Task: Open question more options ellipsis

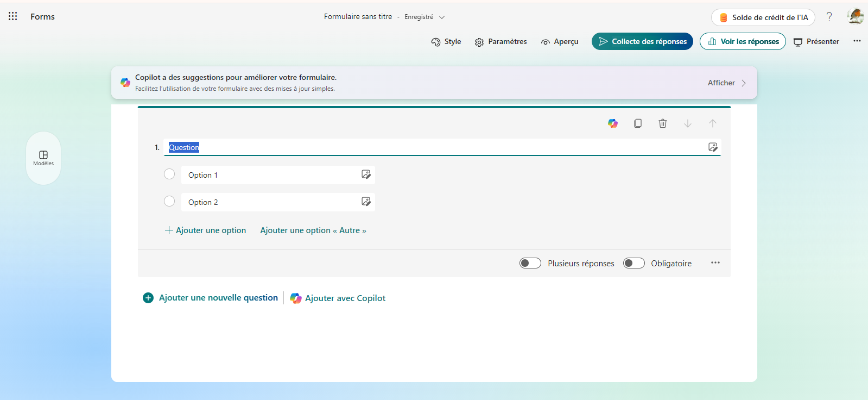Action: [x=715, y=263]
